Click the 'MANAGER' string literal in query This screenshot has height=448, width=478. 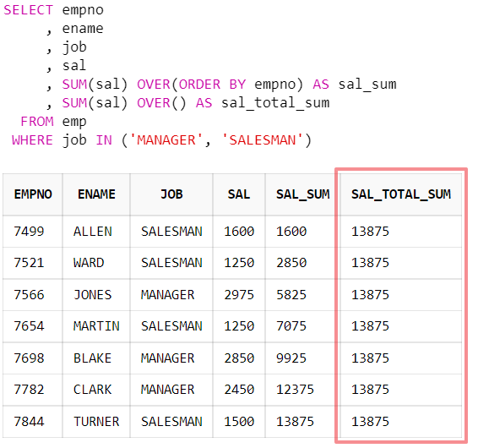point(166,140)
